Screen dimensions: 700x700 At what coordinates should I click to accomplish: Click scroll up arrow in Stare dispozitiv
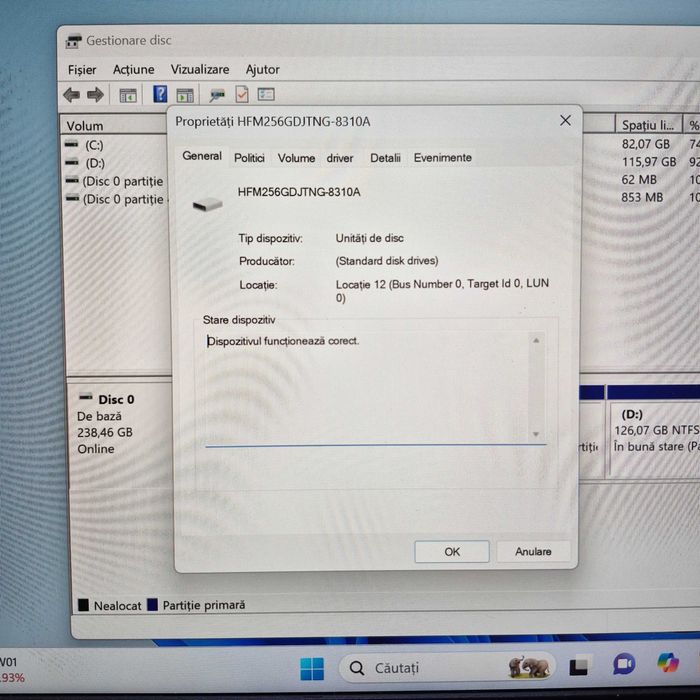click(536, 341)
